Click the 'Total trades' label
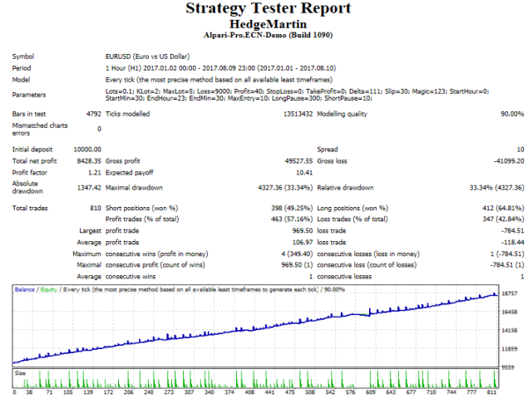Image resolution: width=532 pixels, height=399 pixels. [30, 208]
